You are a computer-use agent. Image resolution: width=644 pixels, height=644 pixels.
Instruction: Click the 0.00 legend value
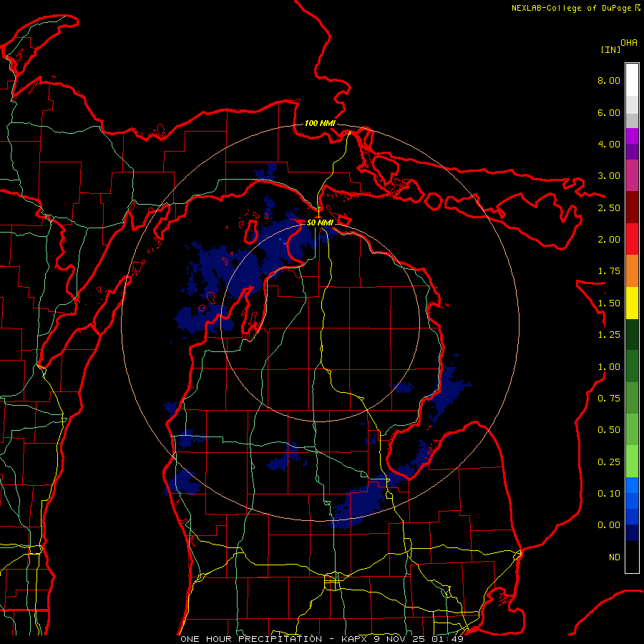[609, 525]
